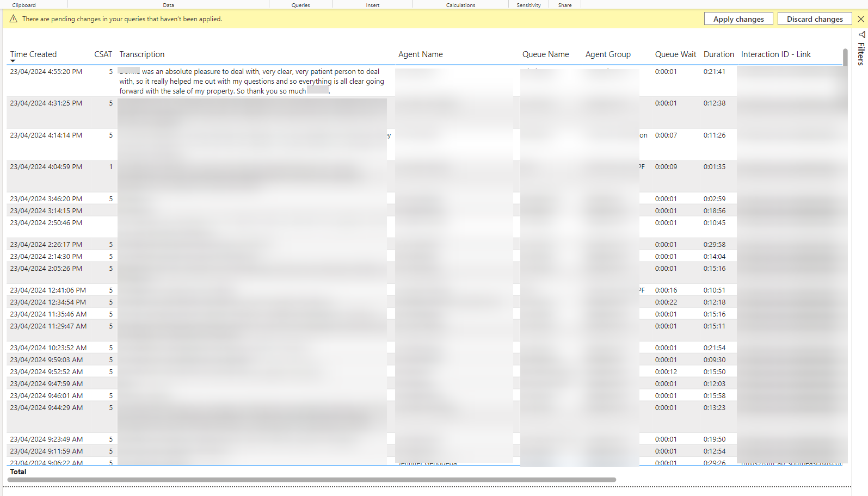
Task: Click the Interaction ID - Link header
Action: pyautogui.click(x=776, y=54)
